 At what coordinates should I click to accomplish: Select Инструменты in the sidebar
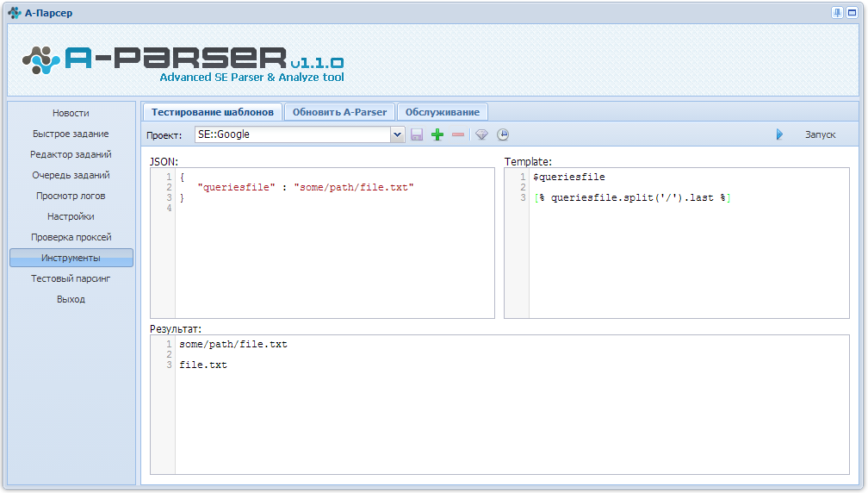(x=71, y=258)
